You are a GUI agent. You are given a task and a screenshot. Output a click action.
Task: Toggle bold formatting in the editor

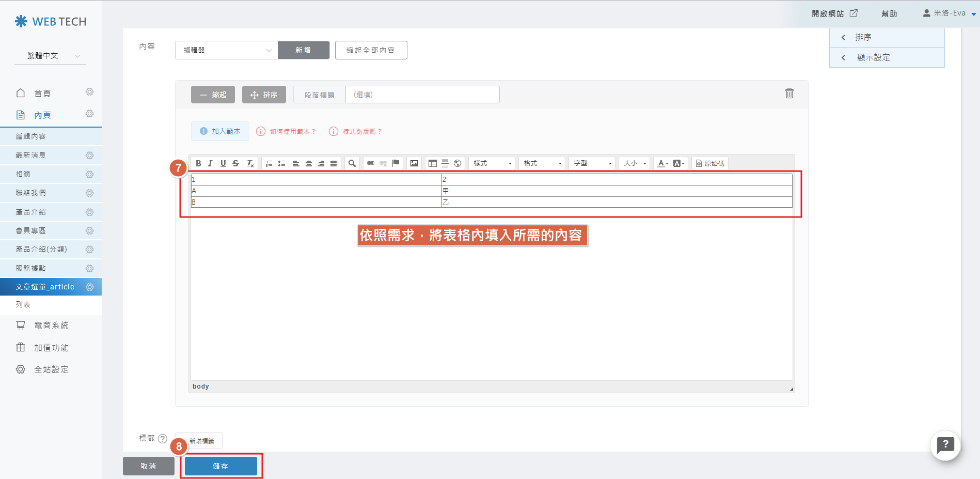click(198, 163)
